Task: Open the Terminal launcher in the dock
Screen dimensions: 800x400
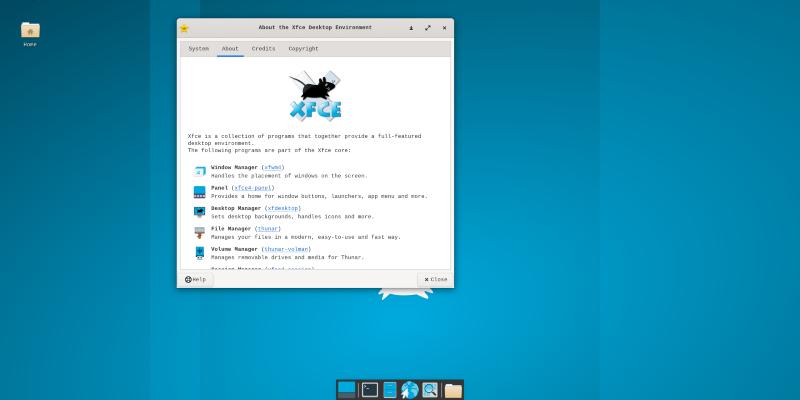Action: click(370, 390)
